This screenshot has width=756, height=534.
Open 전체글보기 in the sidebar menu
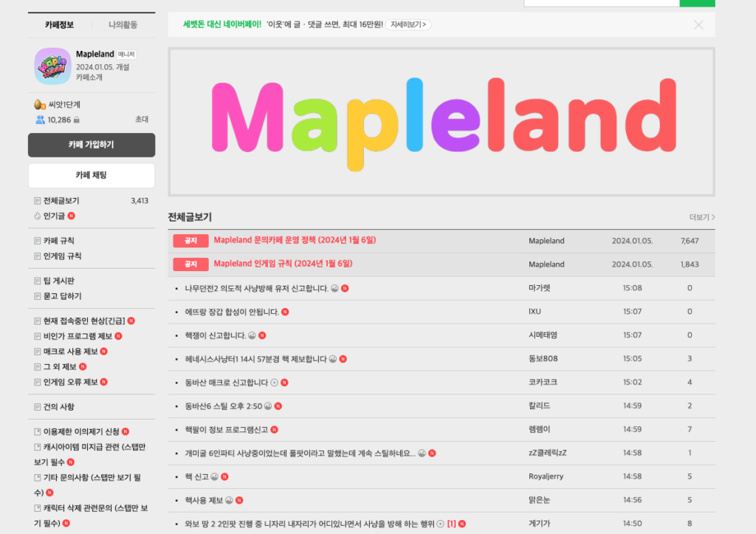pyautogui.click(x=61, y=201)
